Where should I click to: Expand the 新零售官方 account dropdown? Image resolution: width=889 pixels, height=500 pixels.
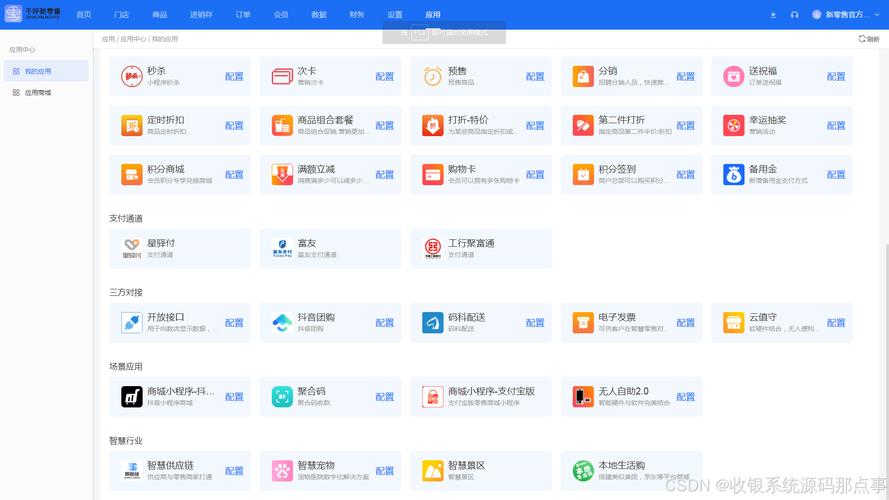coord(845,15)
